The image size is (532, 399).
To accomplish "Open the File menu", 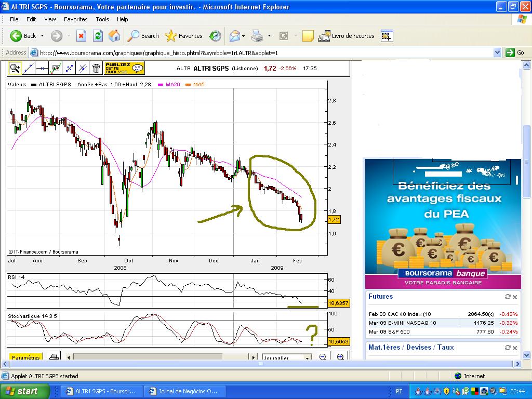I will 14,19.
